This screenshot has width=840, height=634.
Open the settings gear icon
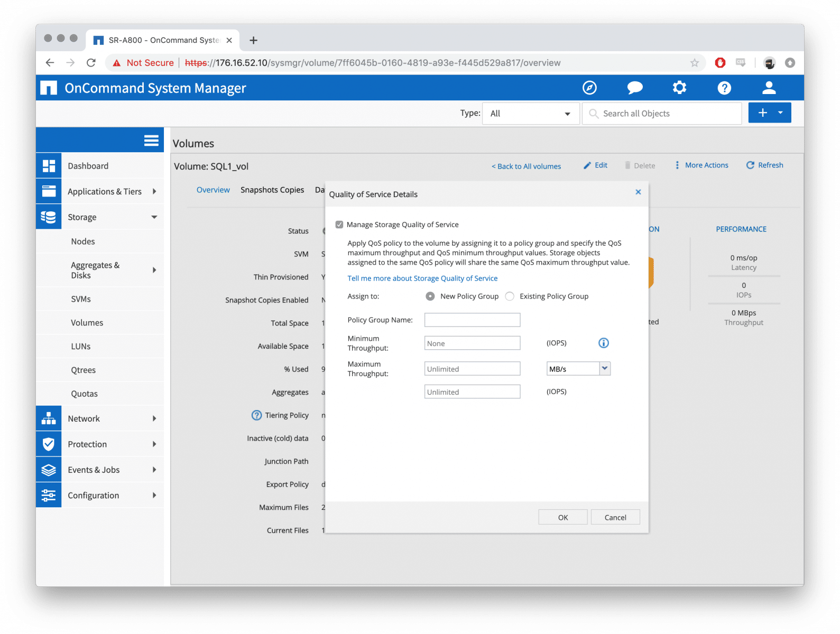pyautogui.click(x=679, y=88)
